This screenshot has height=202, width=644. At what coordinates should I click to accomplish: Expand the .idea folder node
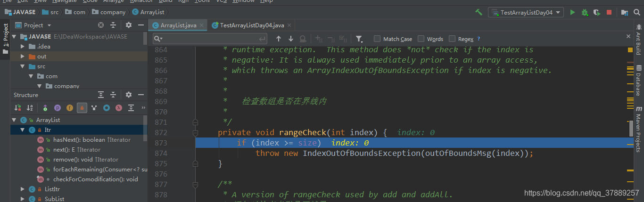pyautogui.click(x=23, y=46)
